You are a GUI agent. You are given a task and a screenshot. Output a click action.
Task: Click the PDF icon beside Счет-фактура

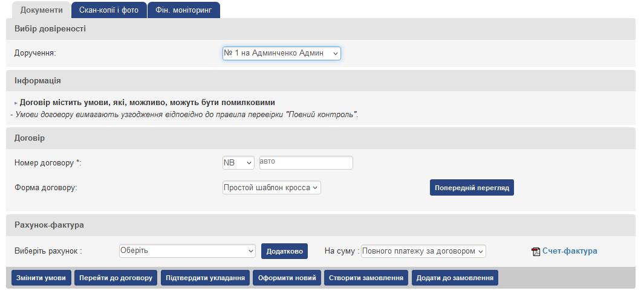pos(535,252)
